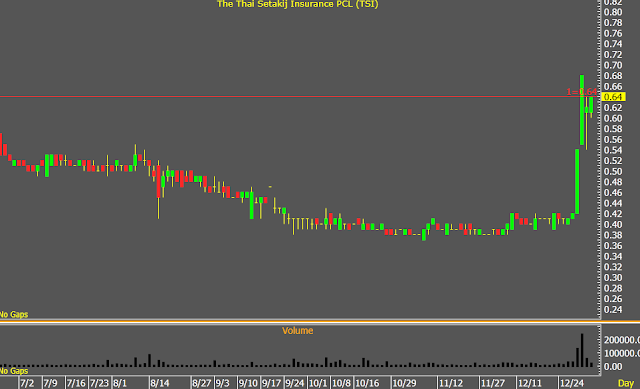The image size is (640, 389).
Task: Select the 10/1 date on time axis
Action: click(318, 384)
